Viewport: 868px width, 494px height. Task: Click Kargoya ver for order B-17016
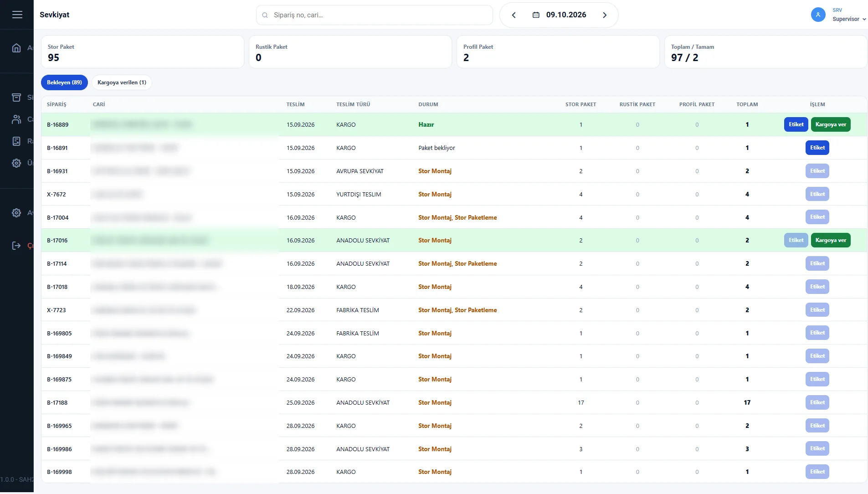tap(831, 240)
